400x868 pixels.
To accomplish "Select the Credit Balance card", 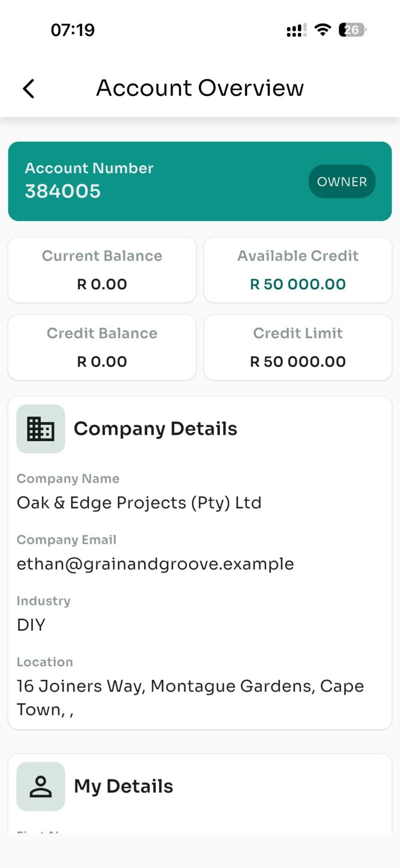I will coord(102,347).
